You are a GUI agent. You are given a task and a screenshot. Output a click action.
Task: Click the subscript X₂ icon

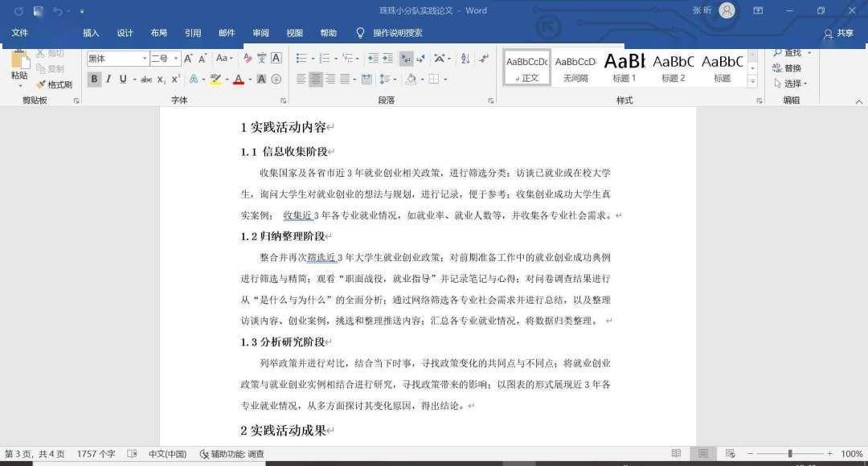[161, 80]
